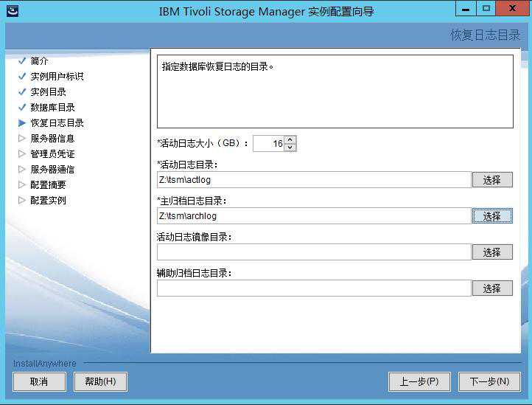Select the 服务器信息 step in sidebar
The image size is (532, 405).
[52, 138]
